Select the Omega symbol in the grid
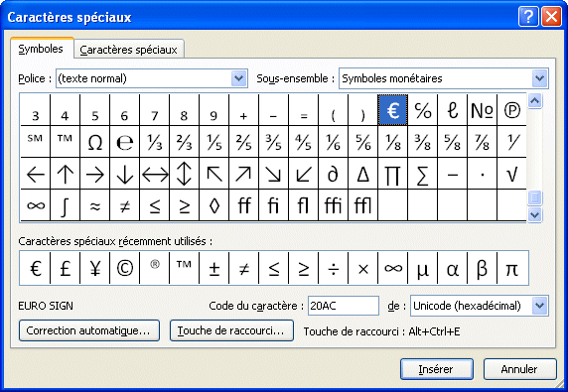Image resolution: width=568 pixels, height=392 pixels. [x=95, y=142]
